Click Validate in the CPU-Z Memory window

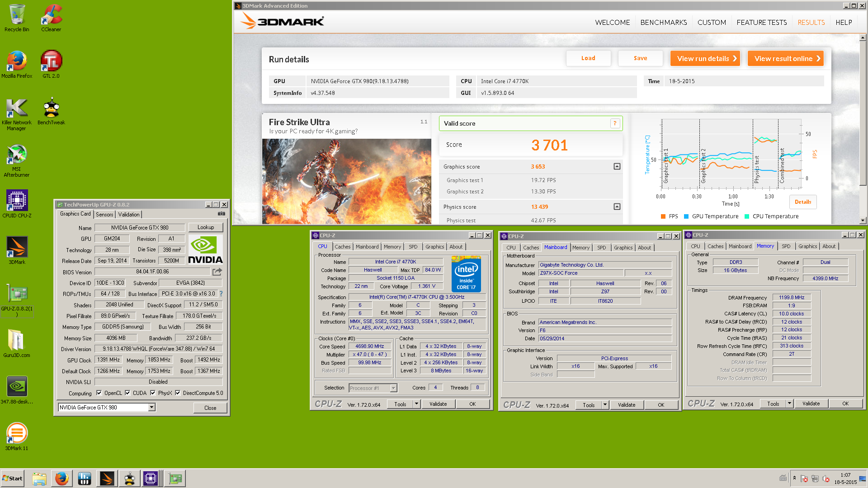coord(811,404)
